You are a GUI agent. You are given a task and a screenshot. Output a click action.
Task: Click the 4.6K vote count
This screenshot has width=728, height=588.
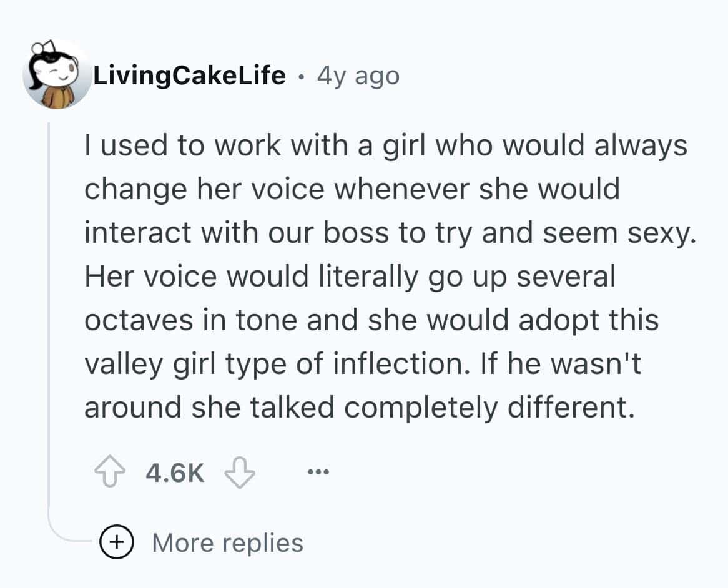click(175, 473)
